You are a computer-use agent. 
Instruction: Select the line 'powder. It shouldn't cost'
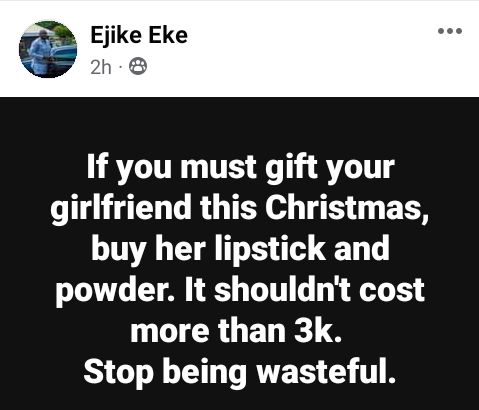[240, 290]
